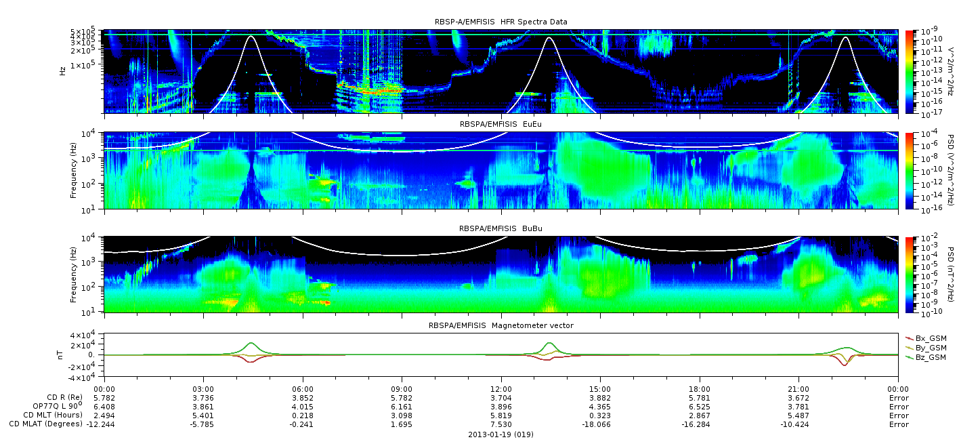This screenshot has height=446, width=980.
Task: Click the CD R value 3.704
Action: point(501,397)
